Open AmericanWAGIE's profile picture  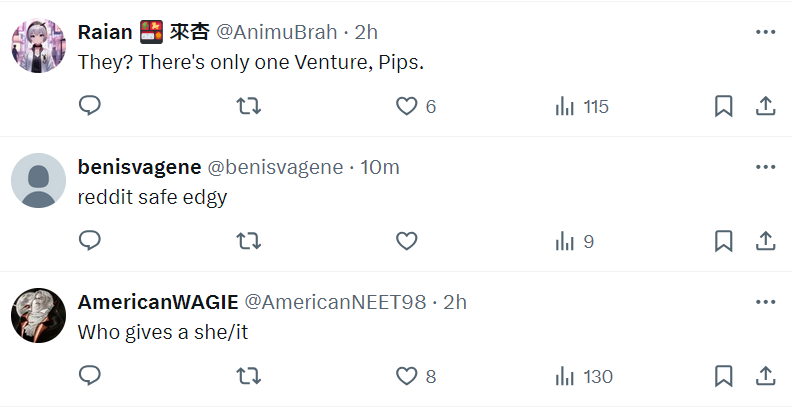(38, 315)
